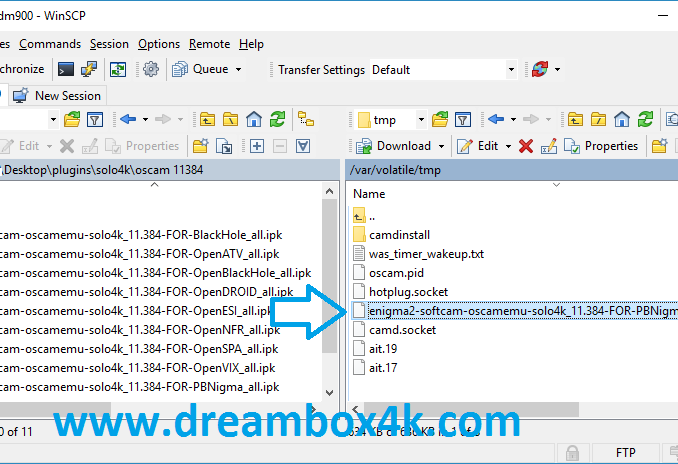Screen dimensions: 678x464
Task: Delete selected remote file with red X
Action: click(x=526, y=146)
